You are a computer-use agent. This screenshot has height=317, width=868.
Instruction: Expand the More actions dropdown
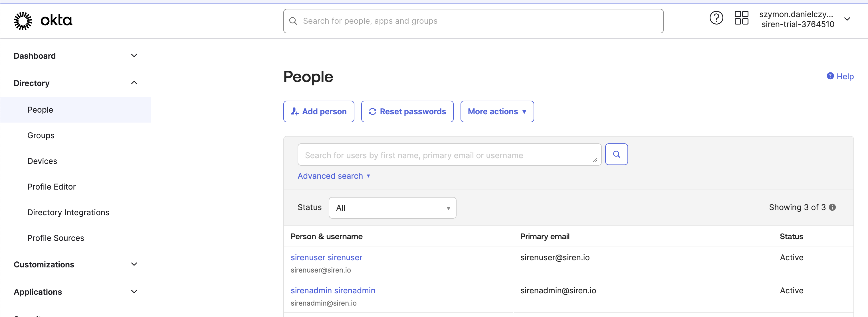click(x=497, y=111)
